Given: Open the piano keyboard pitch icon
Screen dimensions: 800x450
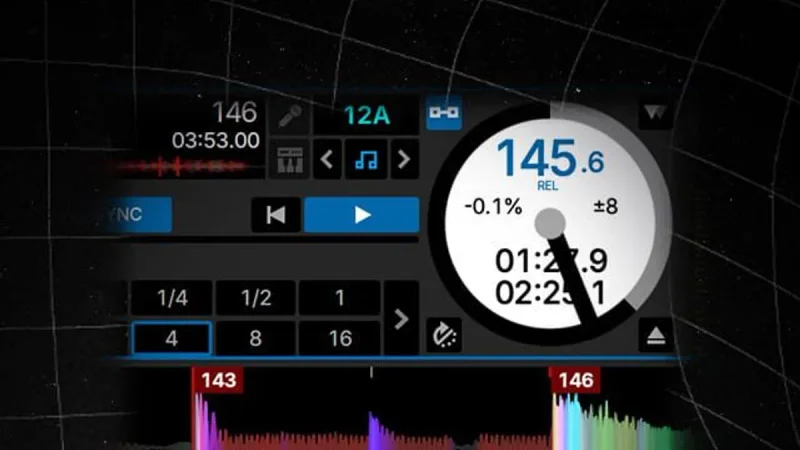Looking at the screenshot, I should [290, 160].
